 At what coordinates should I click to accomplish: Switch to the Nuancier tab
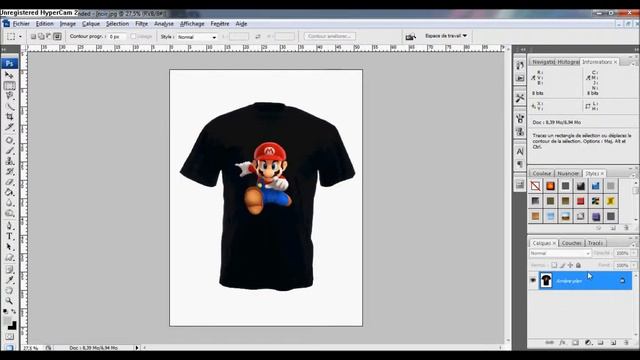click(568, 173)
